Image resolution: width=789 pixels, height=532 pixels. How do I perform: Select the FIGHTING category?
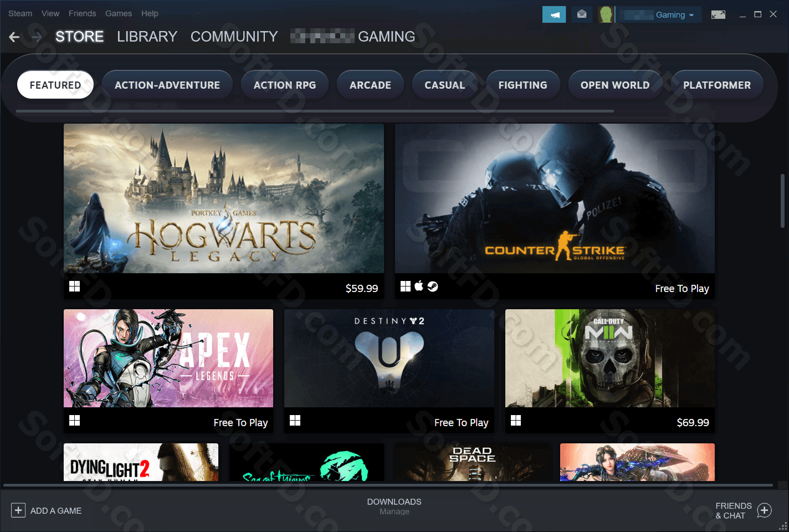click(x=522, y=85)
